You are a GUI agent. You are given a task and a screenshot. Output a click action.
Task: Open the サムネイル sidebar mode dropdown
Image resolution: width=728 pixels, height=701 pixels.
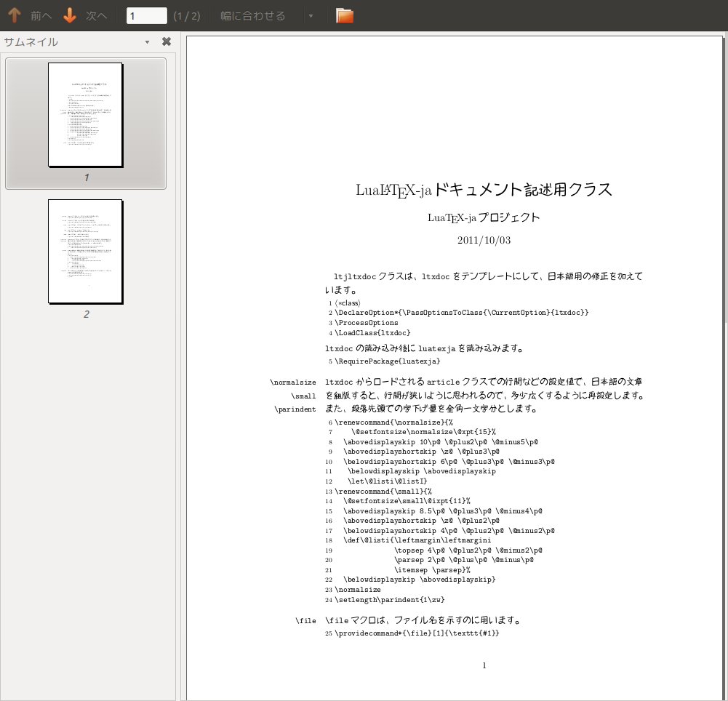147,42
